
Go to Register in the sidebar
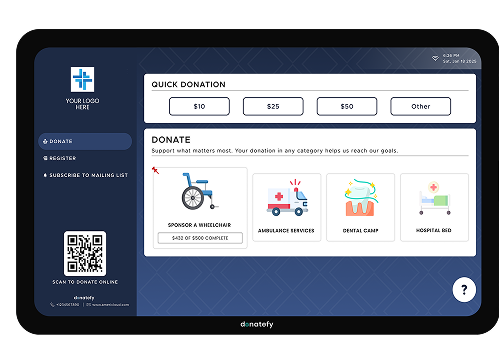[x=60, y=158]
